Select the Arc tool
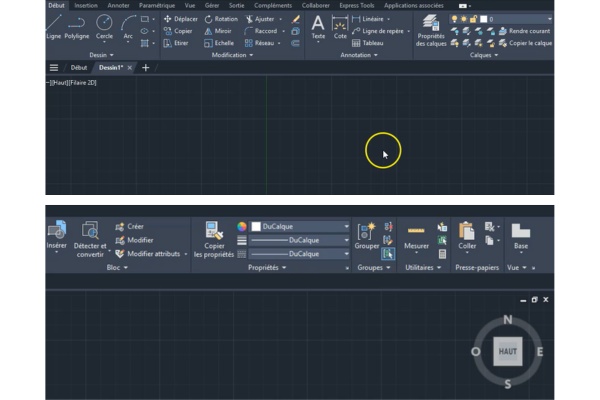The image size is (600, 400). tap(128, 26)
